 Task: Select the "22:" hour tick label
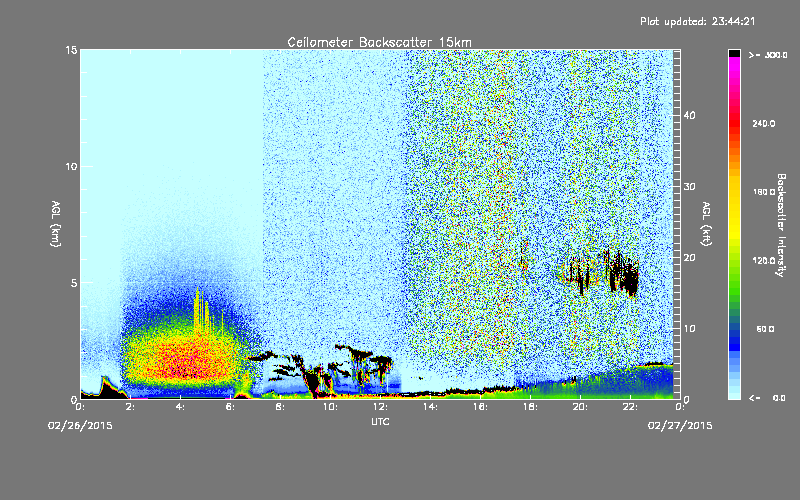(x=630, y=407)
